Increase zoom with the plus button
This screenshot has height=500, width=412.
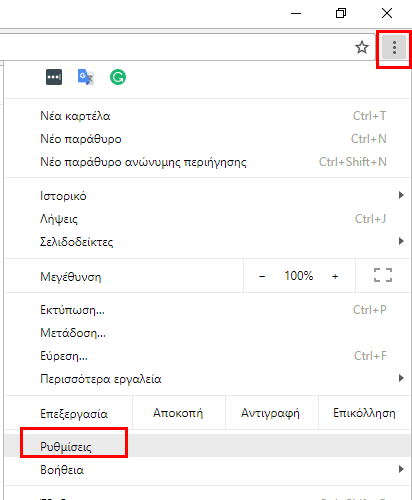(x=335, y=276)
